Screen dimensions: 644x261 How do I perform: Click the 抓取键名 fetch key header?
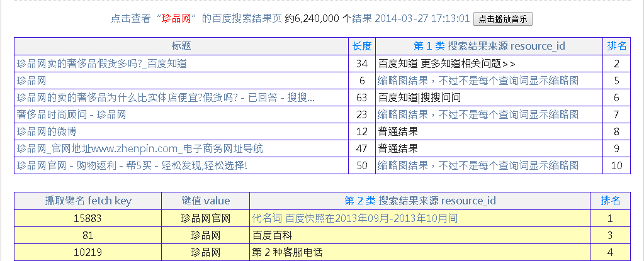coord(88,201)
